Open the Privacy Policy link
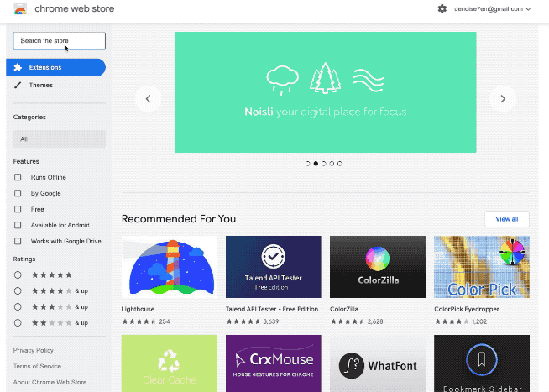Screen dimensions: 549x392 (x=34, y=350)
